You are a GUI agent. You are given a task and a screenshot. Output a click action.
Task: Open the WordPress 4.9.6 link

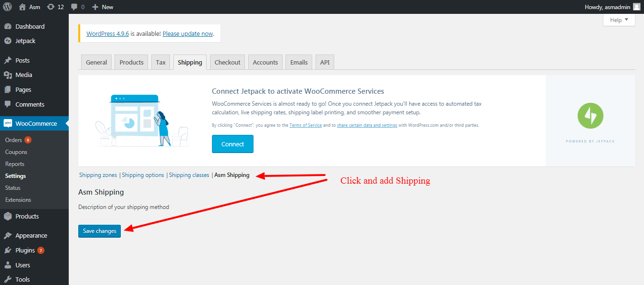click(107, 34)
